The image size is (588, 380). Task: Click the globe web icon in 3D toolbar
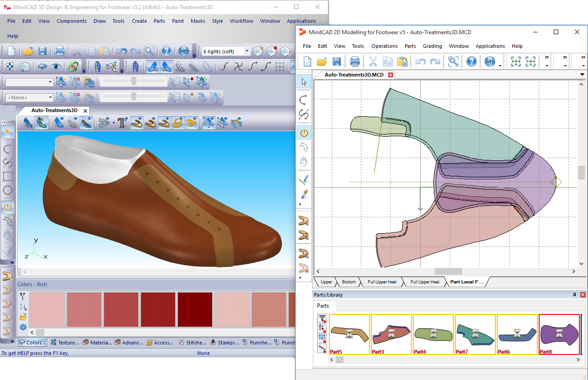click(x=183, y=51)
